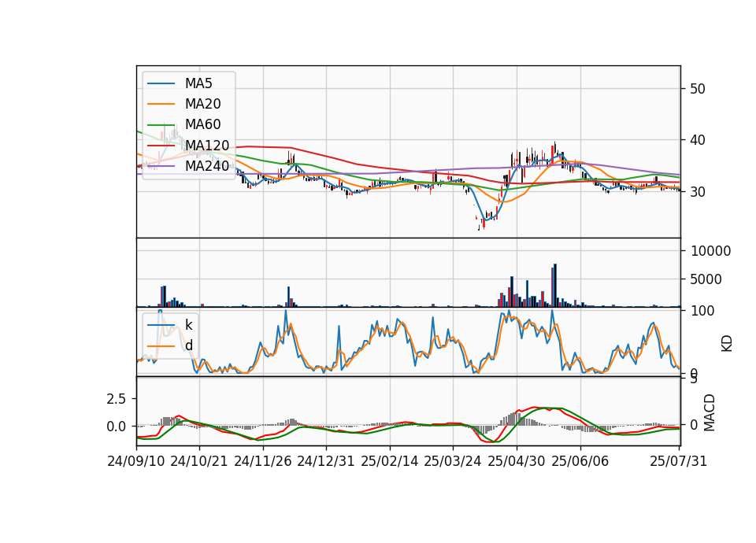This screenshot has height=543, width=756.
Task: Click the k legend label in KD panel
Action: point(188,325)
